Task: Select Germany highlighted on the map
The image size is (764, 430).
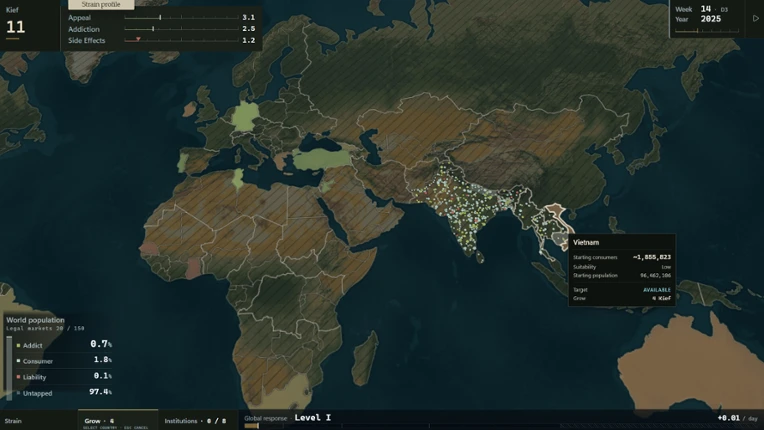Action: click(245, 117)
